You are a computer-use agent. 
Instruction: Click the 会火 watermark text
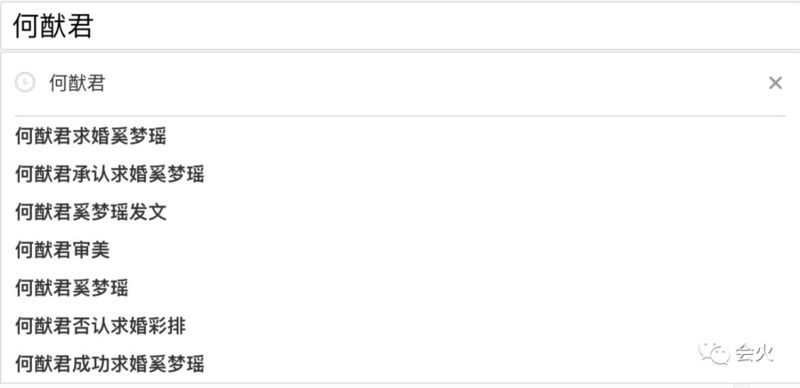754,353
